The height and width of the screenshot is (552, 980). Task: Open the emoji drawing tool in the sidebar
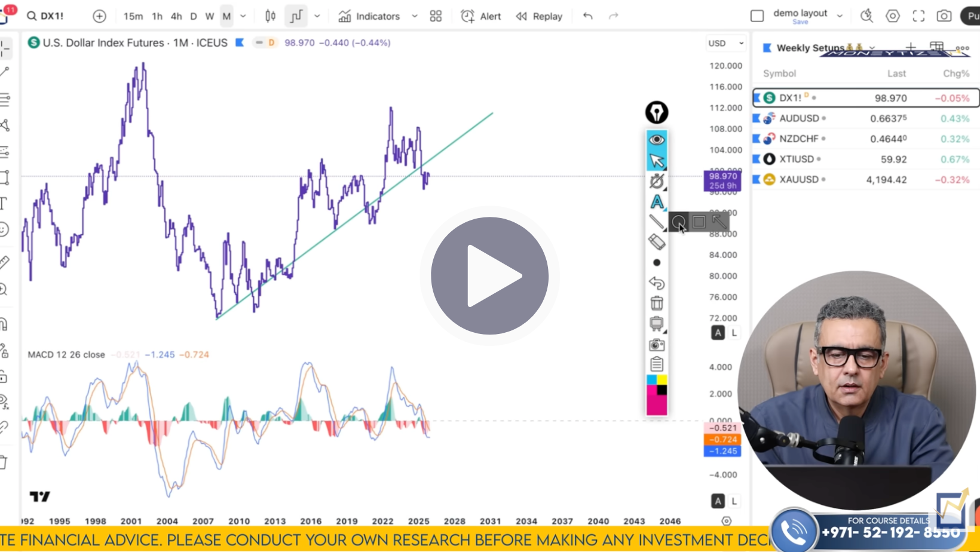pos(6,229)
